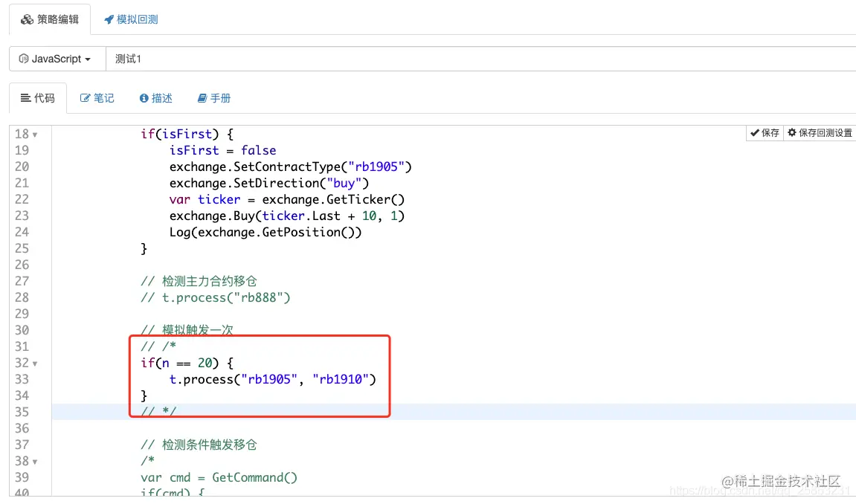Screen dimensions: 856x504
Task: Select the 代码 tab
Action: click(x=38, y=98)
